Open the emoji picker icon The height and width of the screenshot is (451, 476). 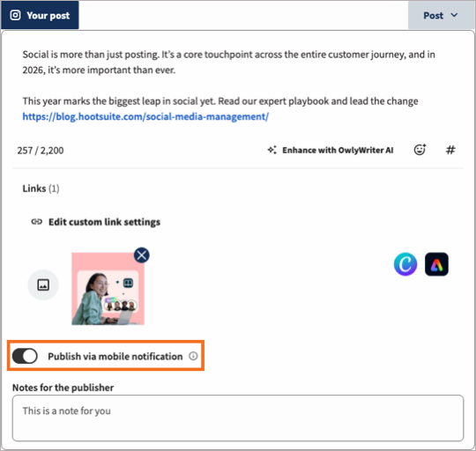click(x=420, y=150)
